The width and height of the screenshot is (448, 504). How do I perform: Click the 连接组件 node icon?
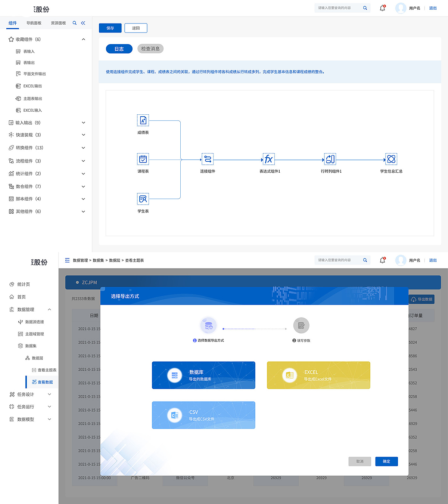(x=208, y=159)
